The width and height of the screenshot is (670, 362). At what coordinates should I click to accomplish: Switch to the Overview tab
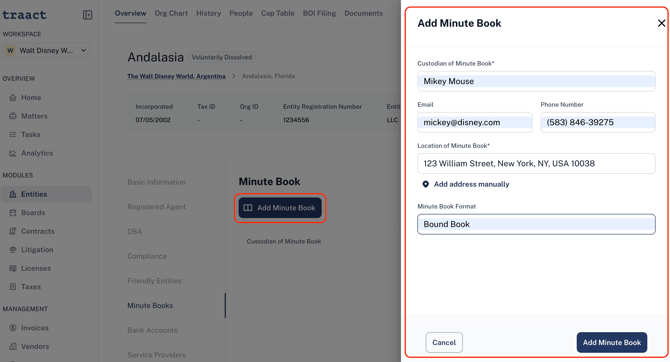pyautogui.click(x=130, y=13)
